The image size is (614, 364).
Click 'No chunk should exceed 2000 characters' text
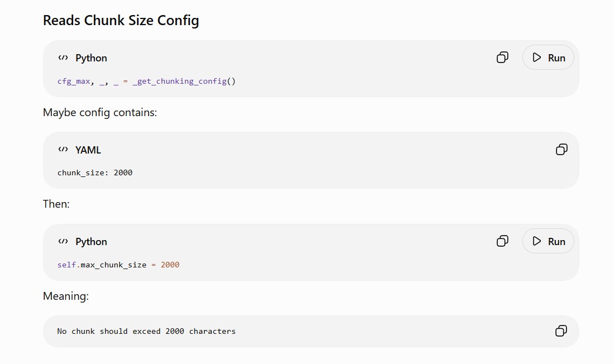(146, 331)
